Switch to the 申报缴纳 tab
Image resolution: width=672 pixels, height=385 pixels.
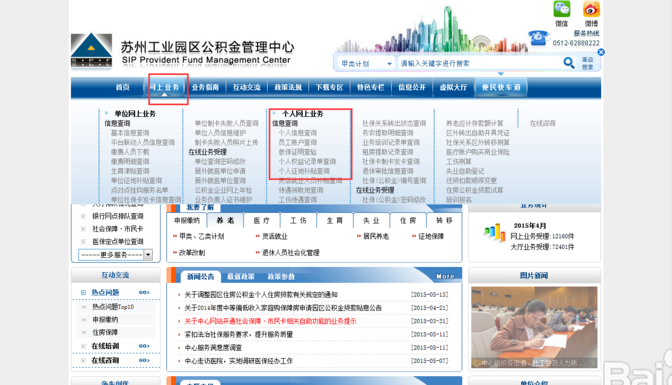tap(187, 220)
